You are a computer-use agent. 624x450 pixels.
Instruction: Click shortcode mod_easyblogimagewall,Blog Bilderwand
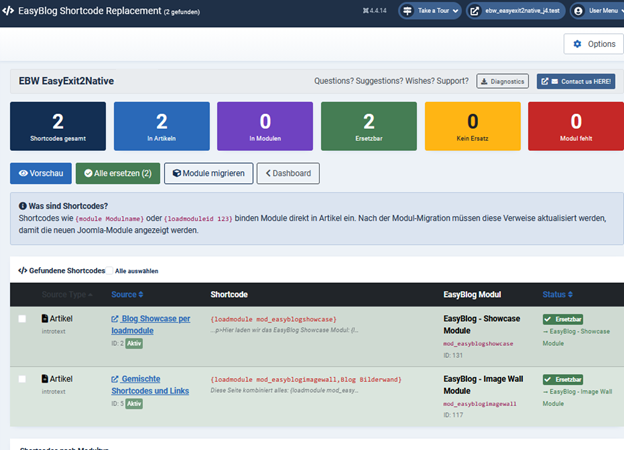click(306, 379)
